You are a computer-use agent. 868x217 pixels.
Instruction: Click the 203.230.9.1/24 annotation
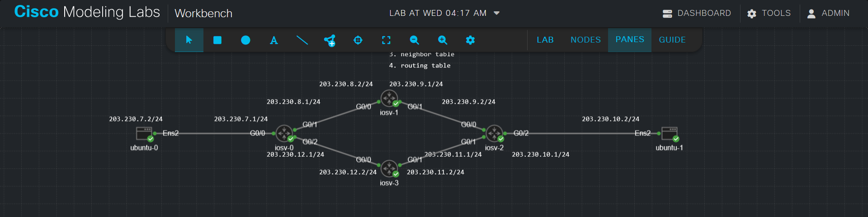click(416, 84)
